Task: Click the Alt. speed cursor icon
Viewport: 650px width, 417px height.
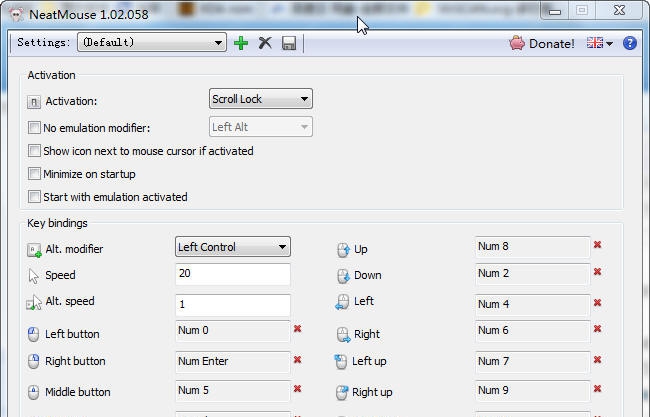Action: pos(34,303)
